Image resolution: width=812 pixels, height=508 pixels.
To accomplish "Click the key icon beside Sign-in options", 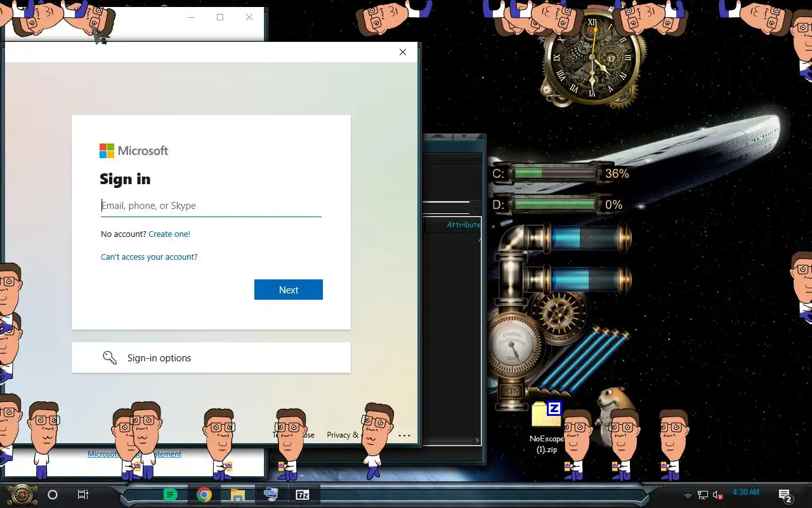I will (110, 358).
